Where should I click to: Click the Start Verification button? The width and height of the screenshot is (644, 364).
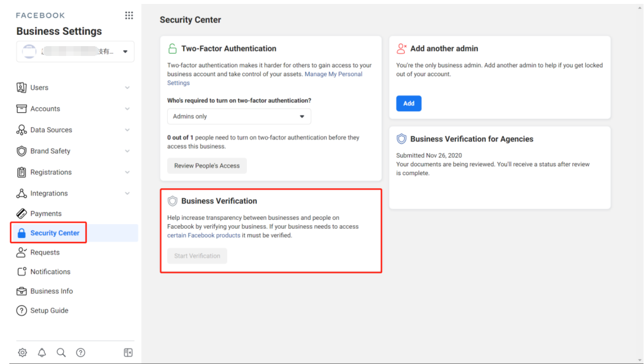coord(197,256)
